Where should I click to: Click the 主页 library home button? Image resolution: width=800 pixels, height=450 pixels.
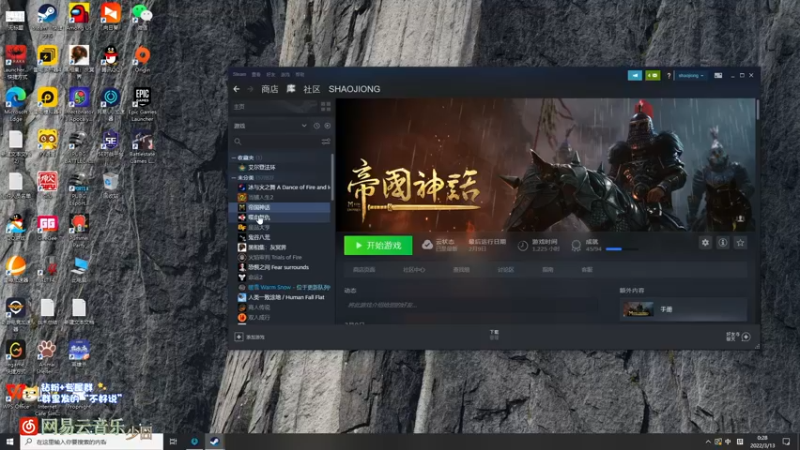tap(275, 107)
